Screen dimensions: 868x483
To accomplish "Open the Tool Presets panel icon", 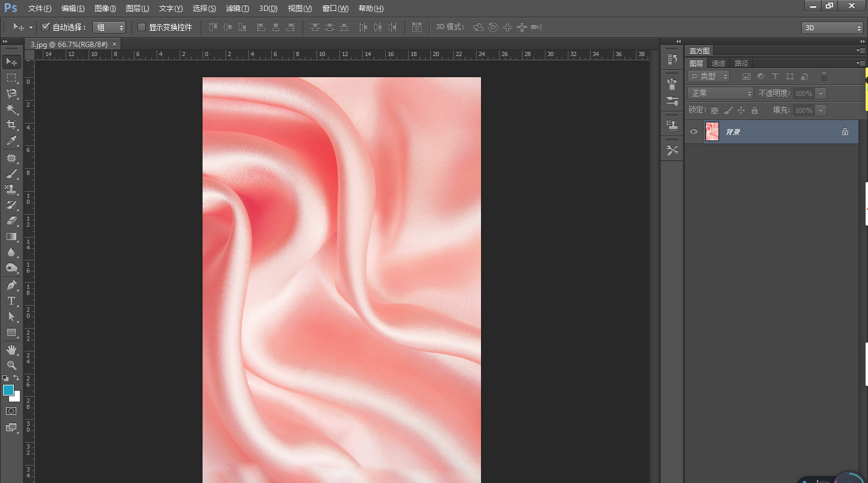I will 672,150.
